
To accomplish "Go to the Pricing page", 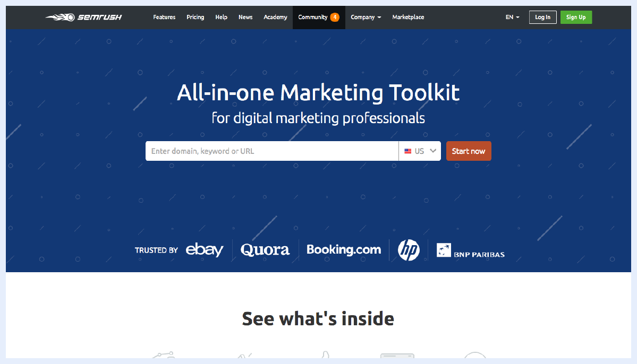I will (x=195, y=17).
